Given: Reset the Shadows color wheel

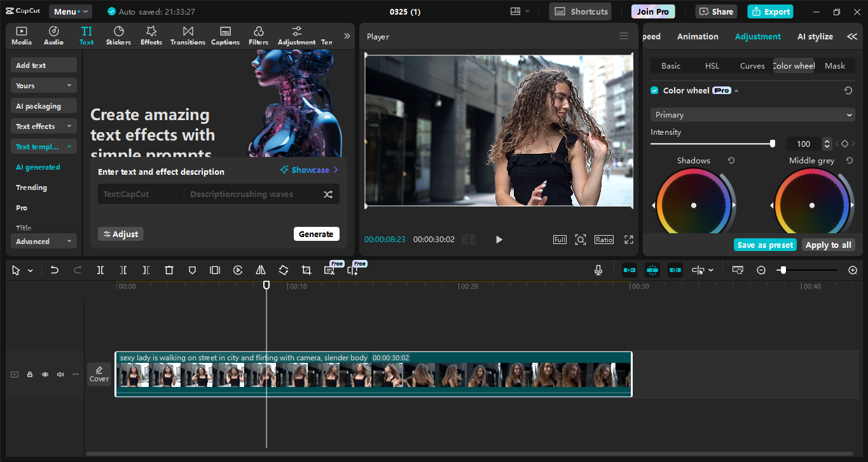Looking at the screenshot, I should coord(731,160).
